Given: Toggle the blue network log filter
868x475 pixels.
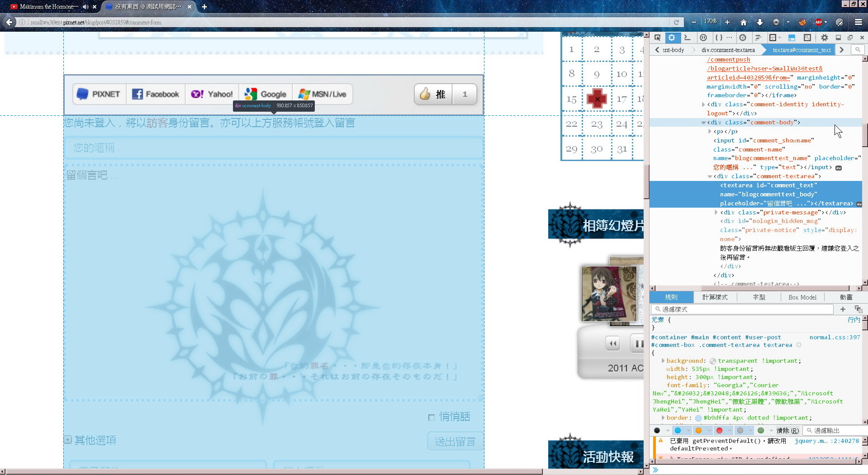Looking at the screenshot, I should (x=678, y=430).
